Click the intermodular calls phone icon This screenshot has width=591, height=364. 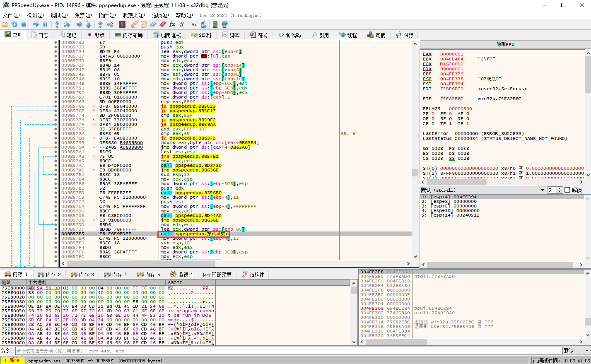[203, 24]
